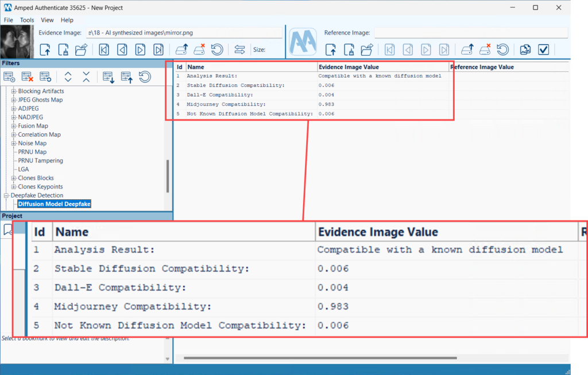
Task: Clear the reference image icon
Action: click(x=349, y=49)
